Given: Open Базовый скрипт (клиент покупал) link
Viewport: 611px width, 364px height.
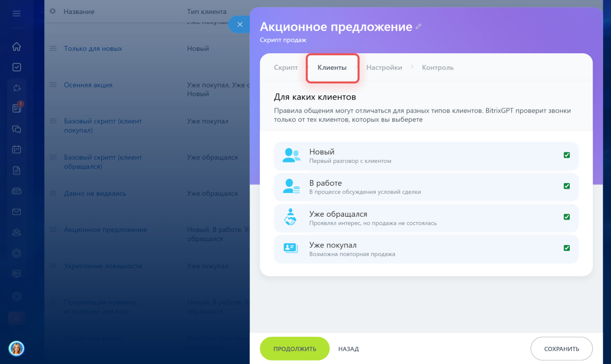Looking at the screenshot, I should 103,126.
